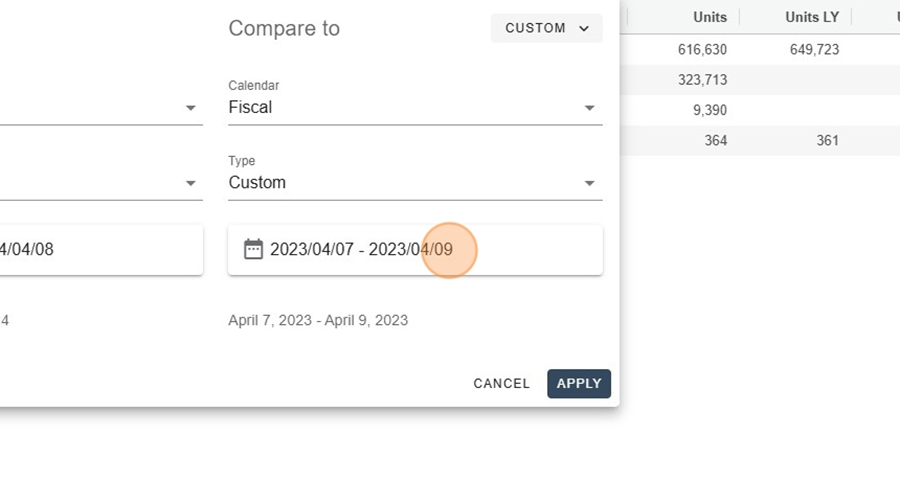Click the arrow of the Calendar select
The height and width of the screenshot is (503, 900).
(589, 108)
